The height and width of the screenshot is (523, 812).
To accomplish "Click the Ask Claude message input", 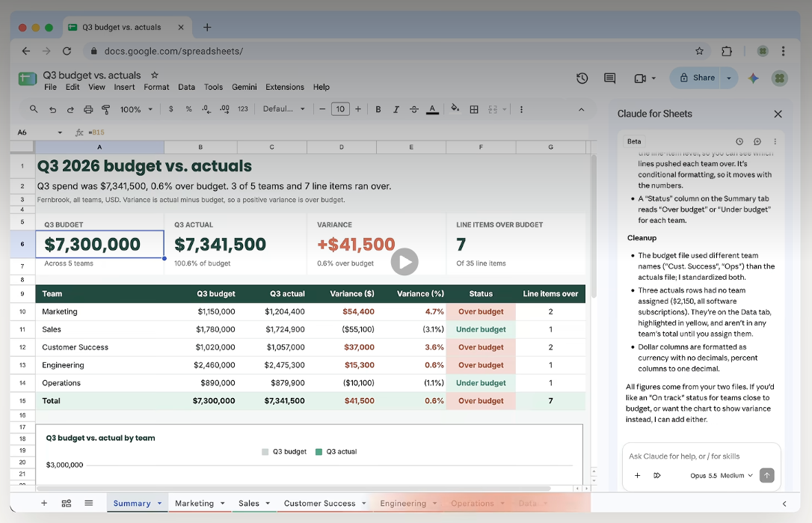I will (701, 456).
